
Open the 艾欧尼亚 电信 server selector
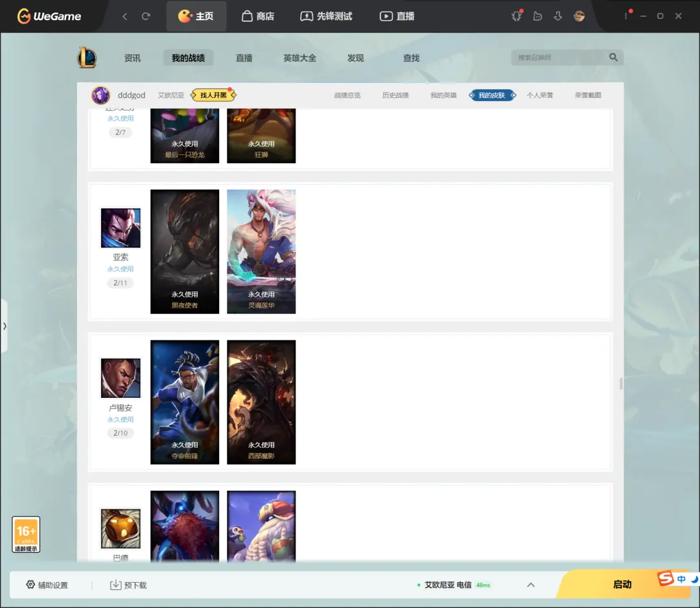coord(453,585)
